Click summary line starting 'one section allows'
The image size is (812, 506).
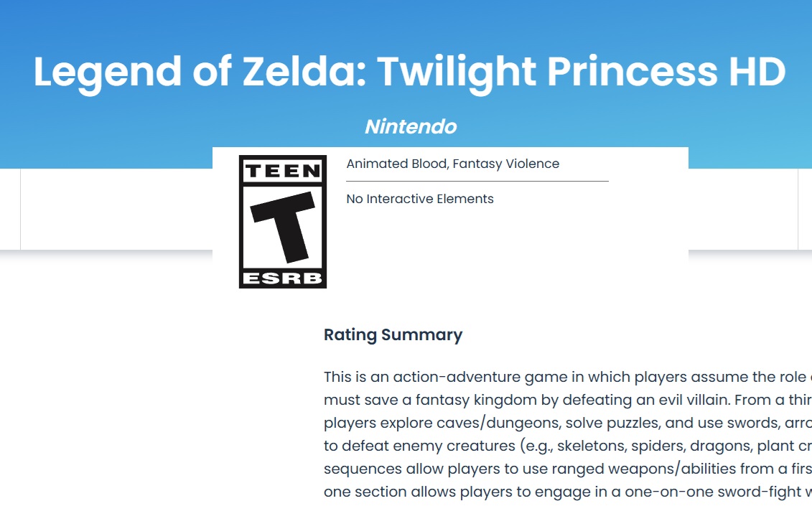[568, 491]
